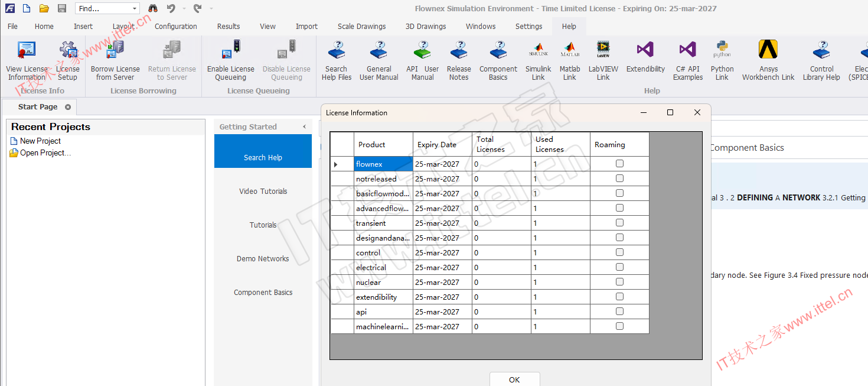
Task: Click the save disk icon in title bar
Action: click(x=62, y=8)
